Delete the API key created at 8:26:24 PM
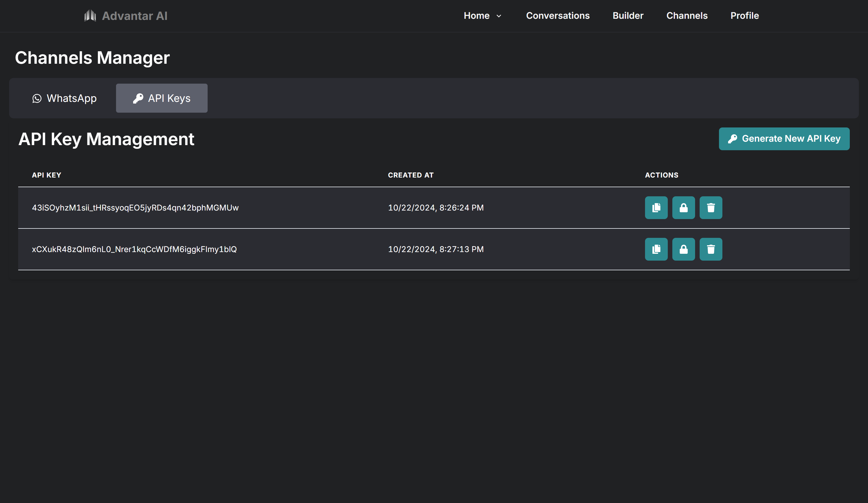The image size is (868, 503). click(x=711, y=208)
